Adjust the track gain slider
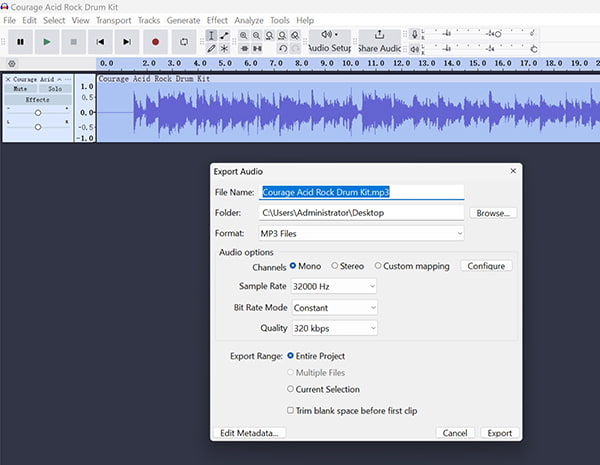The width and height of the screenshot is (600, 465). point(38,113)
